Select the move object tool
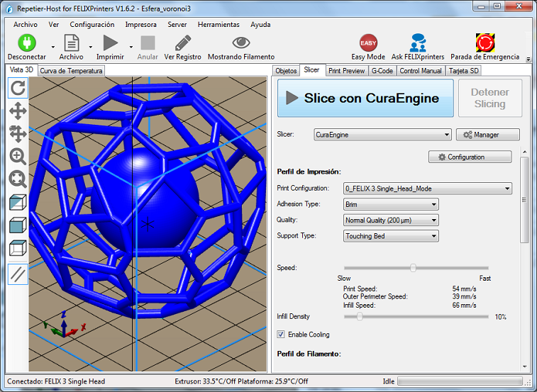This screenshot has height=392, width=537. [18, 133]
